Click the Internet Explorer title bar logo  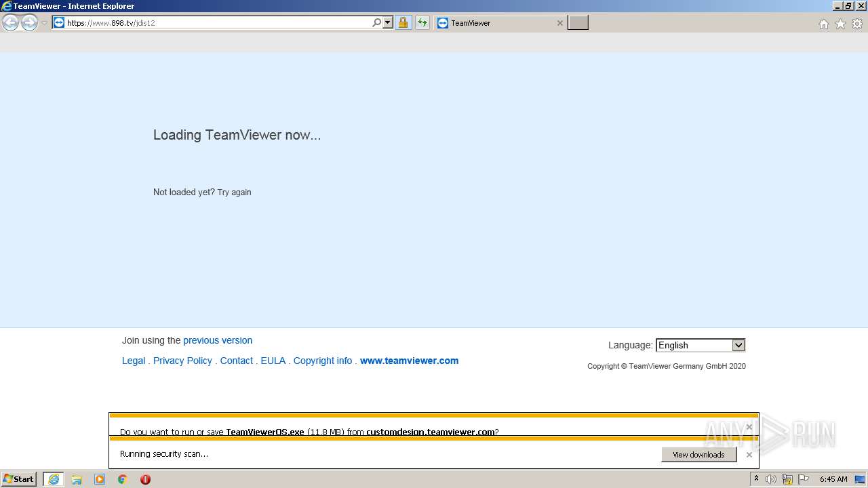click(x=7, y=6)
